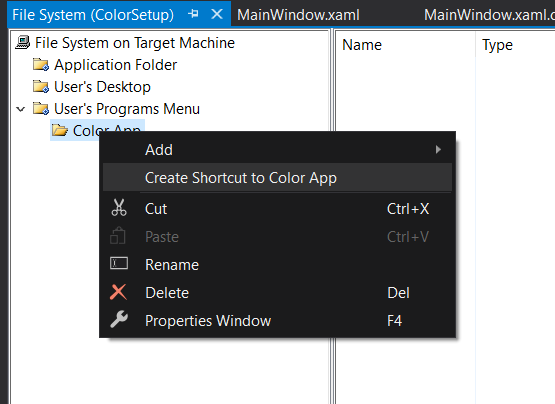Open the Add submenu arrow
Image resolution: width=555 pixels, height=404 pixels.
438,149
